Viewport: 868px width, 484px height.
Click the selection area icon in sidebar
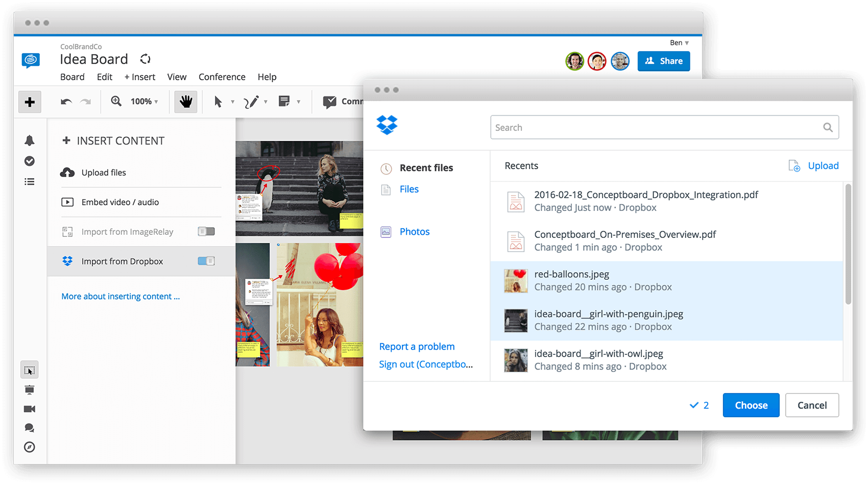click(x=30, y=370)
